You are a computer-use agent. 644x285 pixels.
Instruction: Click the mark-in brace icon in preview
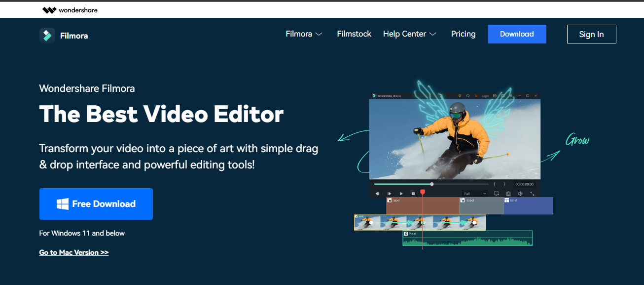click(495, 184)
